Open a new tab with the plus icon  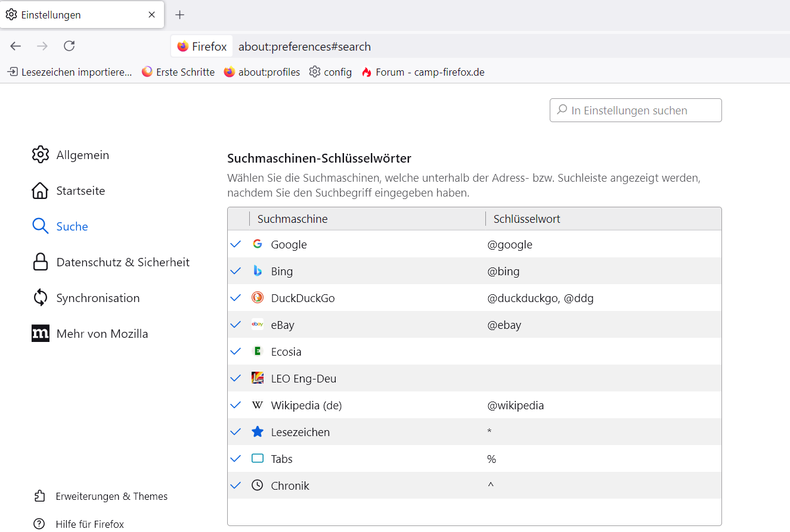tap(179, 15)
